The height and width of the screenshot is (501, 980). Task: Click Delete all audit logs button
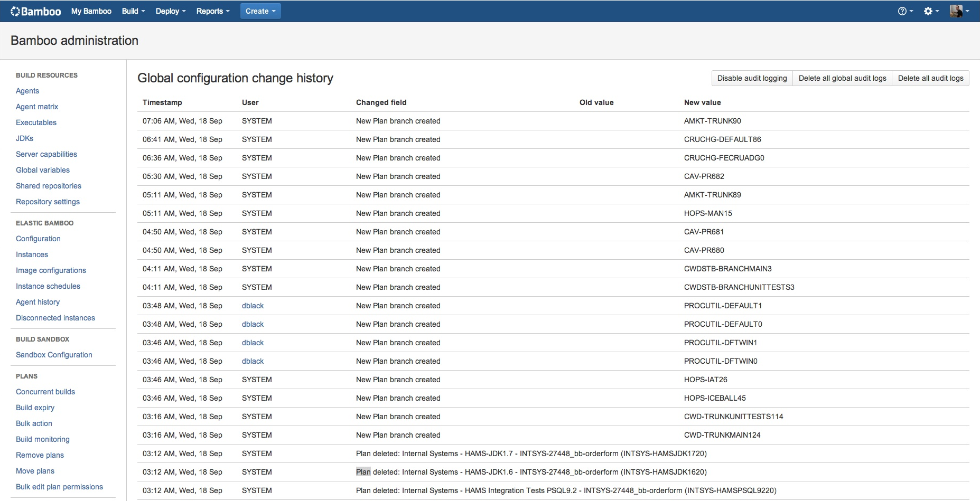click(x=930, y=78)
